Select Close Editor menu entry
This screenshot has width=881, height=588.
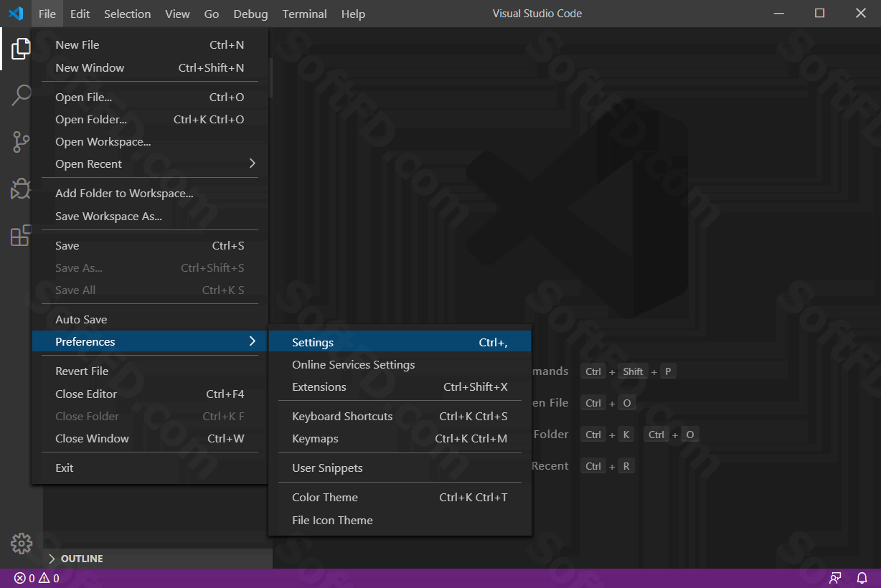point(150,394)
